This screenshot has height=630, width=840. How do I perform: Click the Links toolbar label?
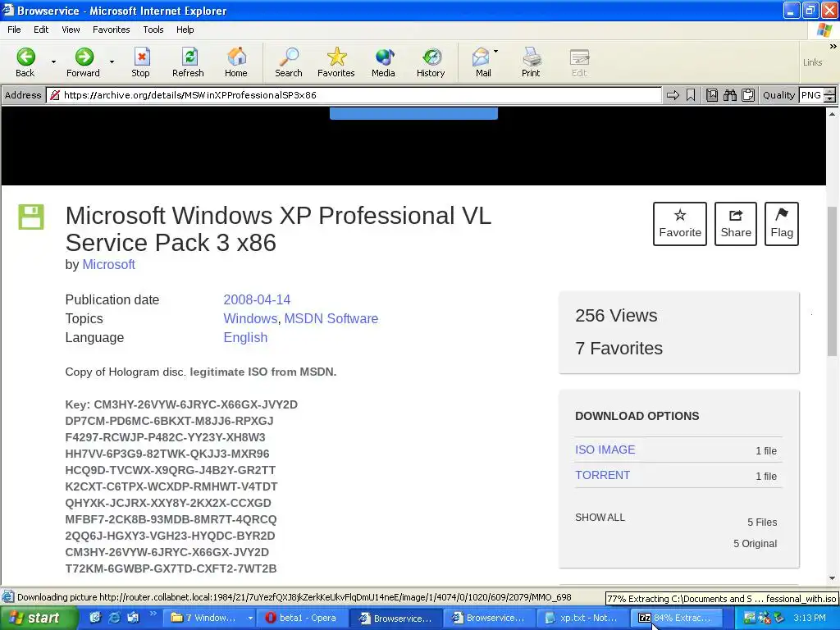pyautogui.click(x=812, y=62)
